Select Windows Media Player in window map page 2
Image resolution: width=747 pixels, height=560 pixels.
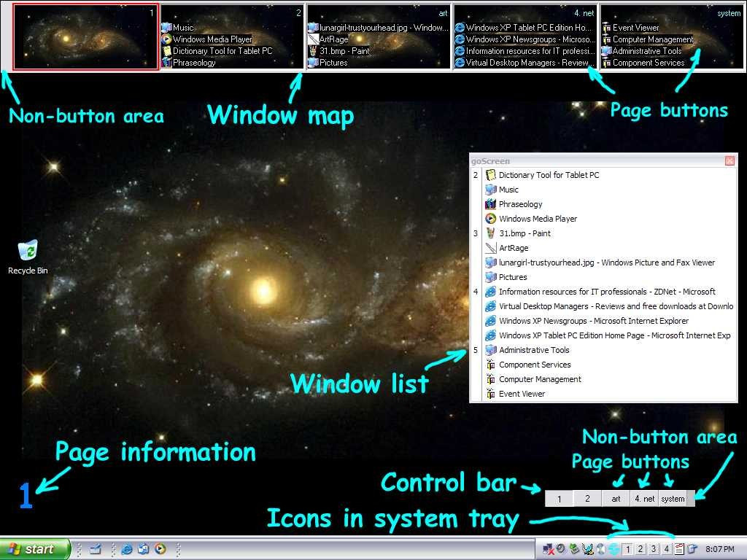click(206, 39)
